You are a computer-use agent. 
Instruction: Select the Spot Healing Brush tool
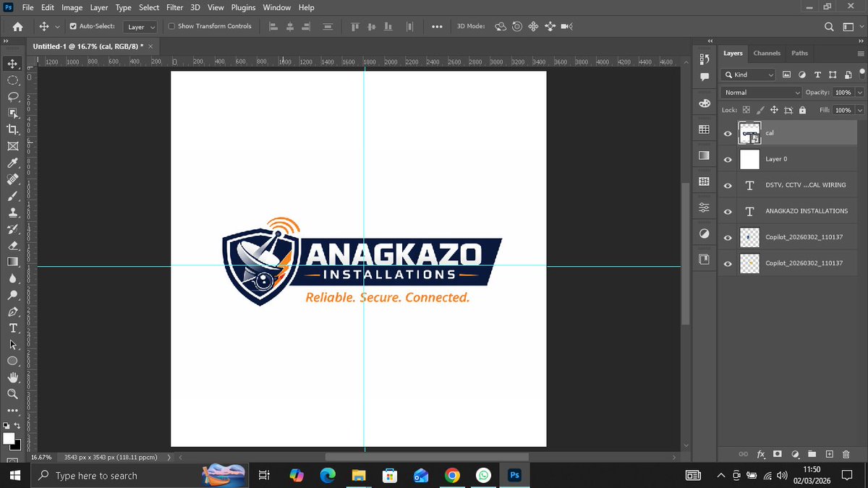point(13,179)
